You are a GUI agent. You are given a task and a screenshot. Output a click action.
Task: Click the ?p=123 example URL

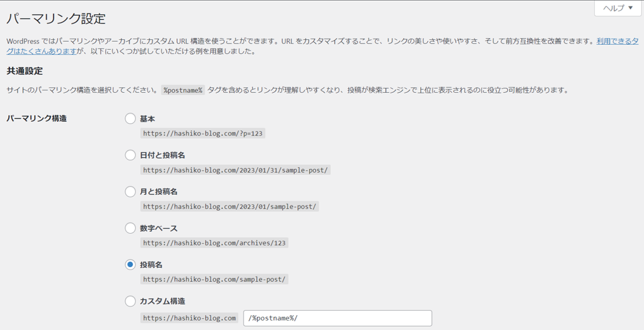click(203, 134)
